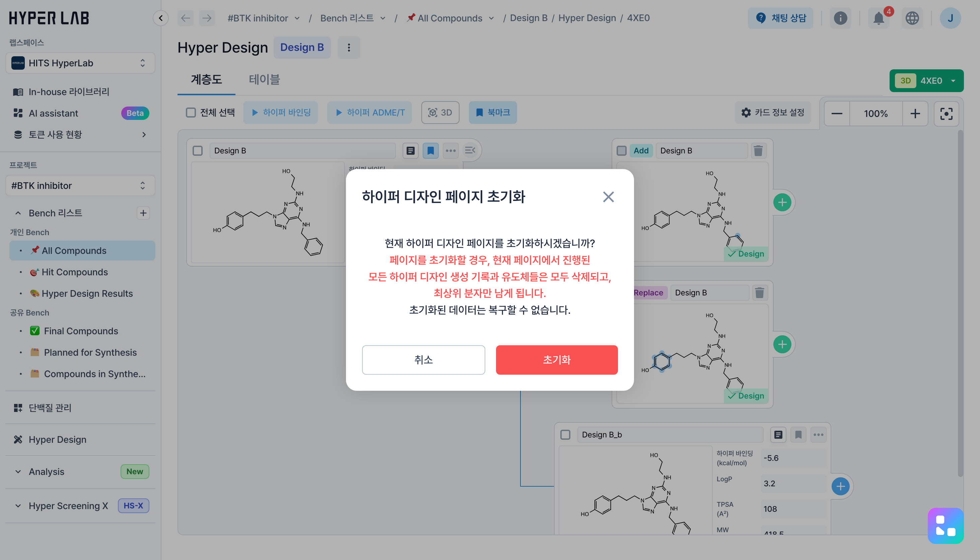980x560 pixels.
Task: Expand the 3D 4XE0 dropdown
Action: [x=953, y=81]
